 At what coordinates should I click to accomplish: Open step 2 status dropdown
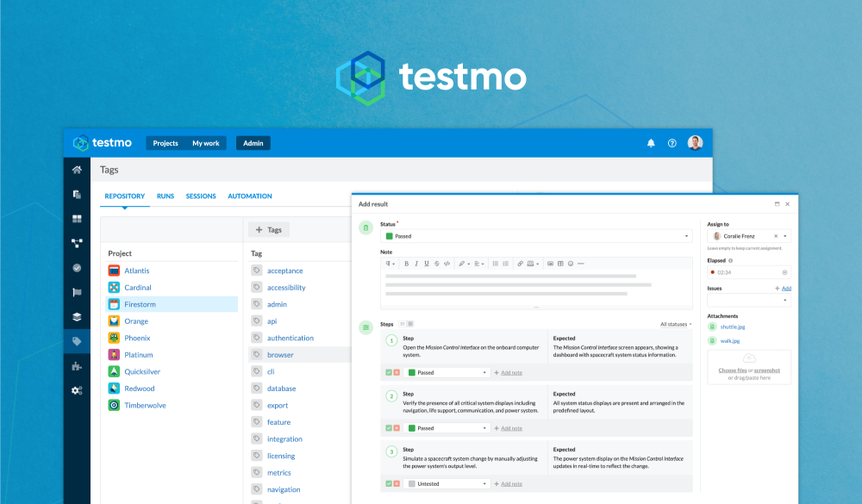[447, 428]
